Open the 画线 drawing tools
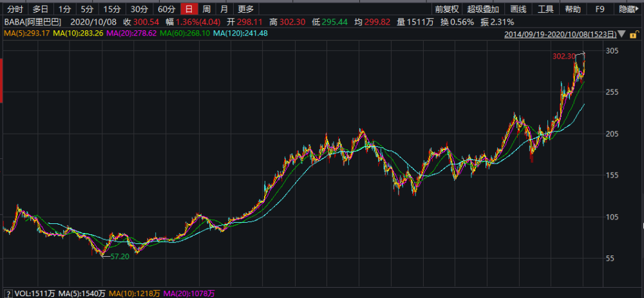Image resolution: width=644 pixels, height=298 pixels. click(x=518, y=9)
